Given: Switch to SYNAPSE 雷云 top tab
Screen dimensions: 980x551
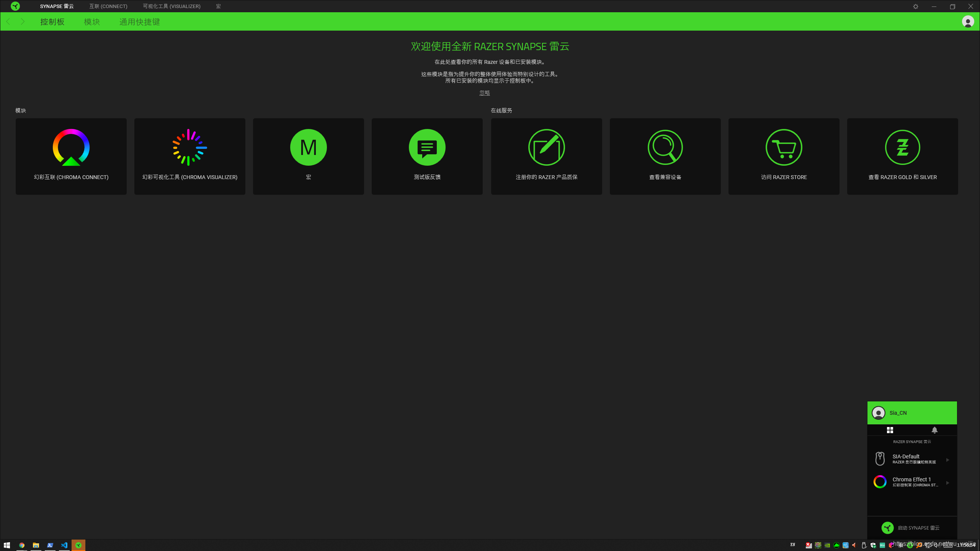Looking at the screenshot, I should (57, 6).
